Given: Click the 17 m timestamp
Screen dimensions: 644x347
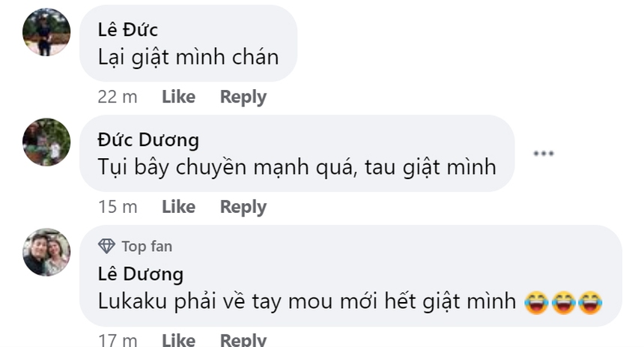Looking at the screenshot, I should pyautogui.click(x=118, y=340).
